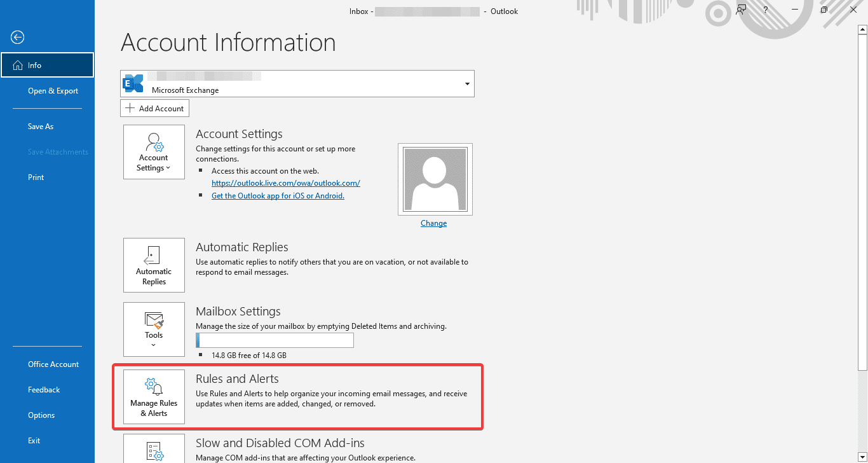The width and height of the screenshot is (868, 463).
Task: Expand the Tools mailbox dropdown
Action: (154, 329)
